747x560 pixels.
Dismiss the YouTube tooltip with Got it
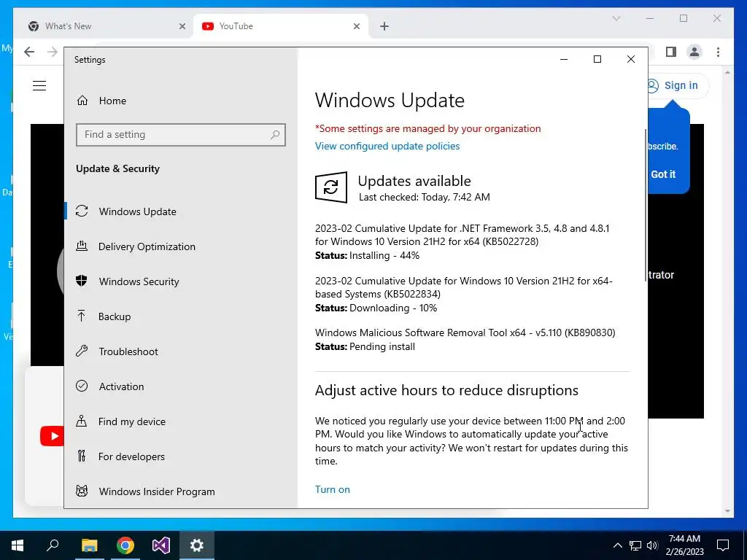(x=663, y=174)
